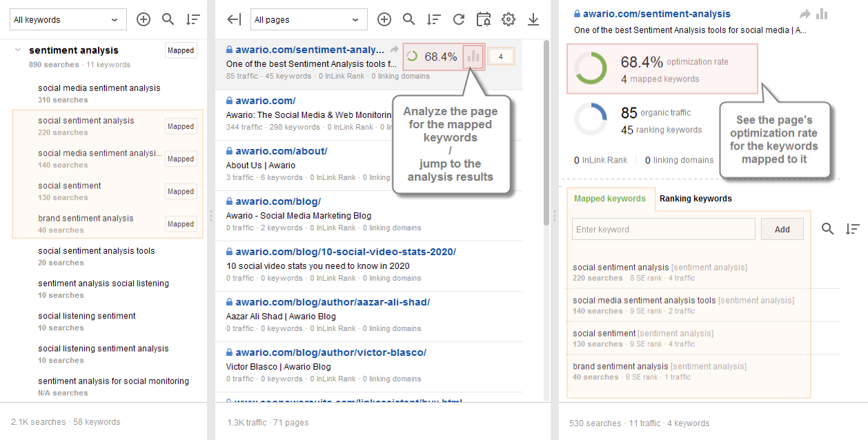
Task: Click the Mapped badge on sentiment analysis group
Action: pos(181,50)
